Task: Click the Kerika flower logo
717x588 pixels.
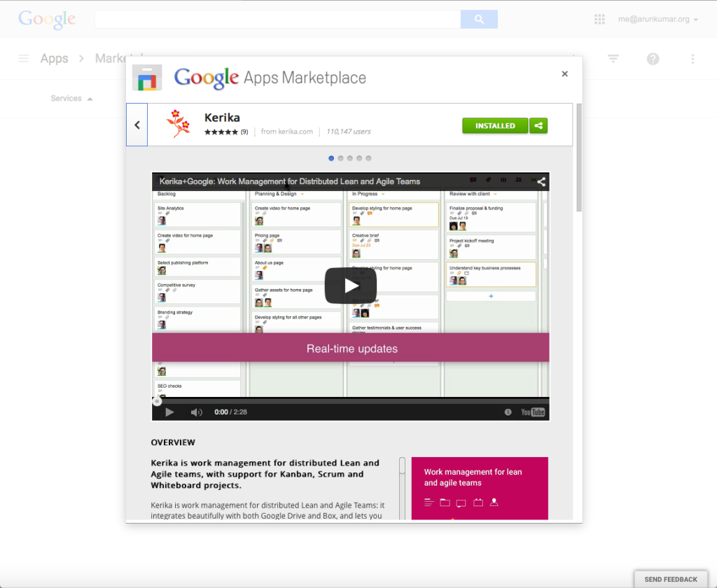Action: (x=178, y=123)
